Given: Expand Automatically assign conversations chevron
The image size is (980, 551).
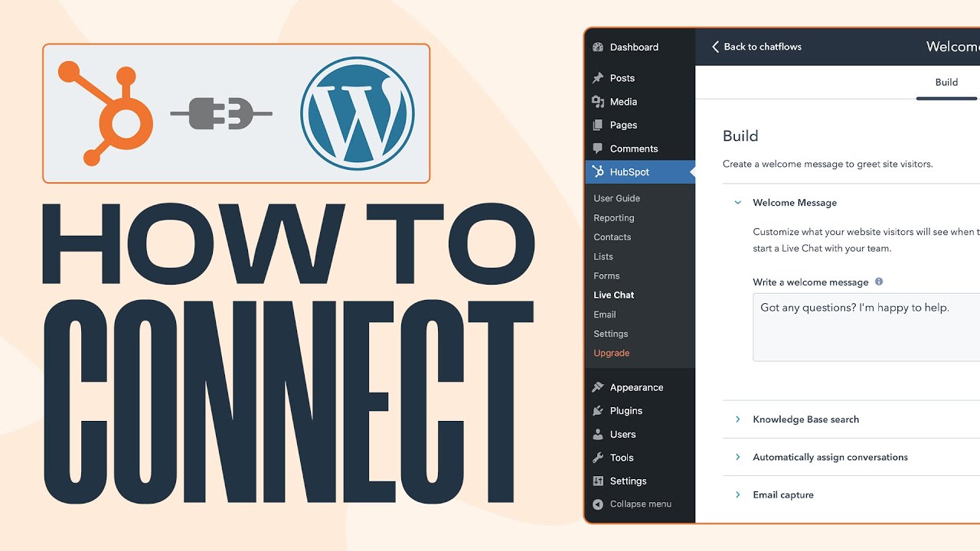Looking at the screenshot, I should click(x=738, y=457).
